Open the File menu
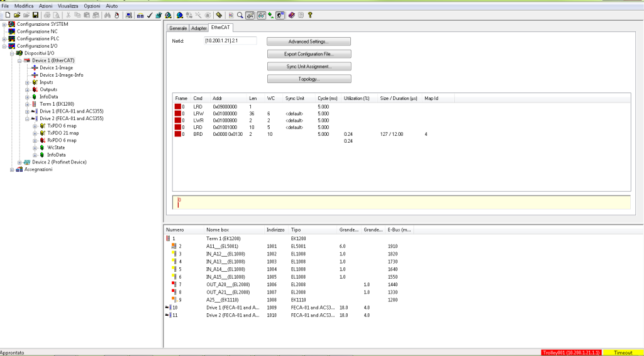 click(x=5, y=6)
